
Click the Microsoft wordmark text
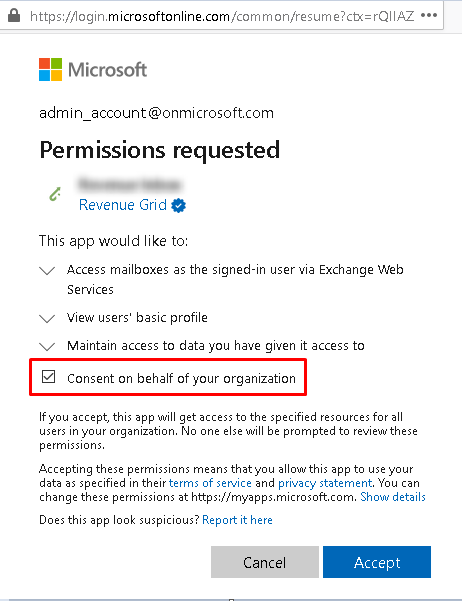tap(107, 70)
